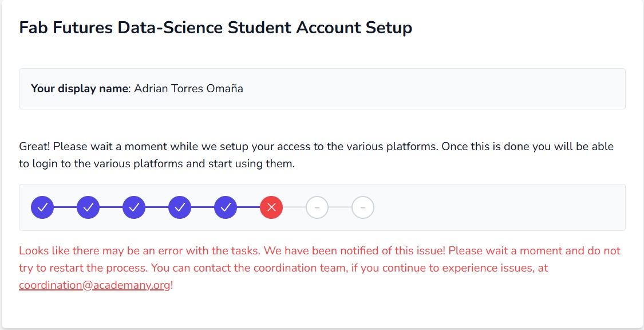Click the name text 'Adrian Torres Omaña'
The height and width of the screenshot is (330, 644).
pyautogui.click(x=188, y=89)
